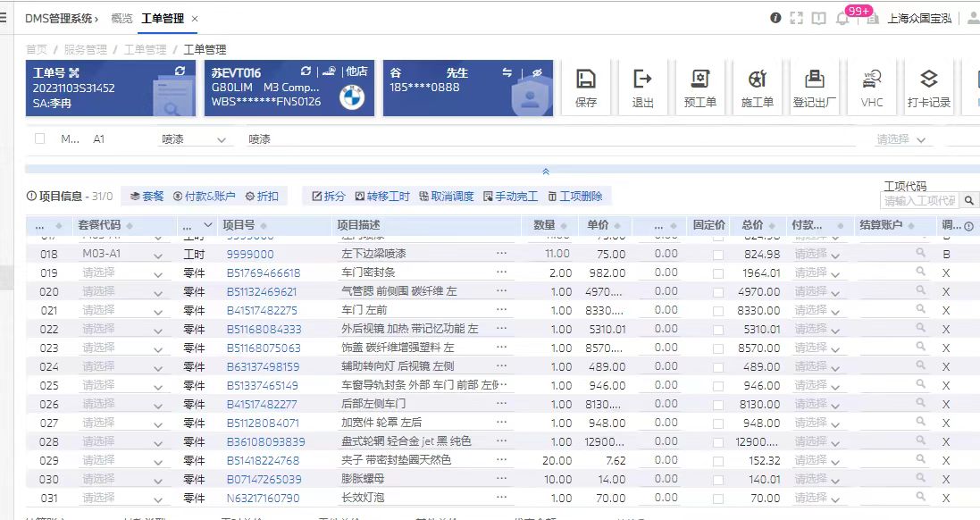Click 取消调度 toolbar button
This screenshot has height=520, width=980.
click(447, 197)
